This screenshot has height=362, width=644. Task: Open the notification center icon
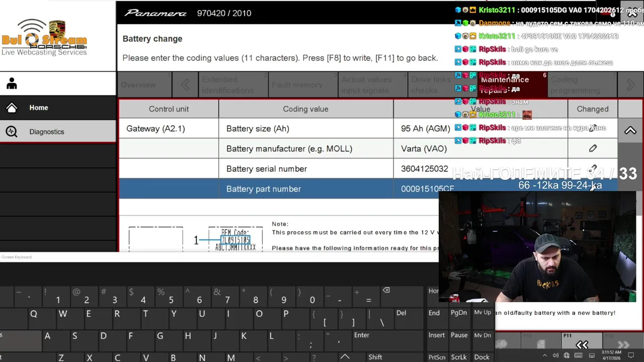[x=631, y=355]
